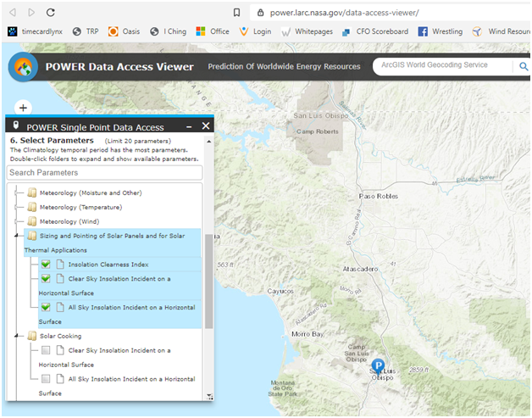
Task: Minimize the POWER Single Point Data Access panel
Action: coord(189,126)
